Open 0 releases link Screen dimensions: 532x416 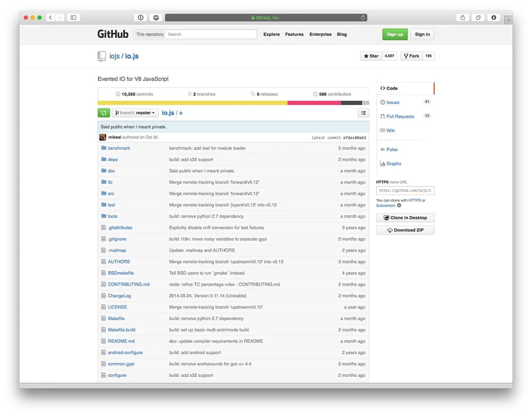click(x=264, y=94)
